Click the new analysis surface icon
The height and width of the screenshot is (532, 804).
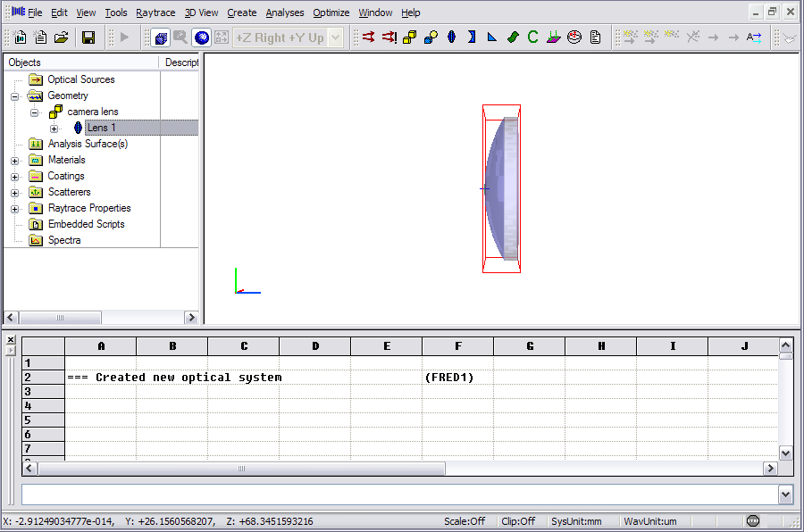(x=553, y=37)
